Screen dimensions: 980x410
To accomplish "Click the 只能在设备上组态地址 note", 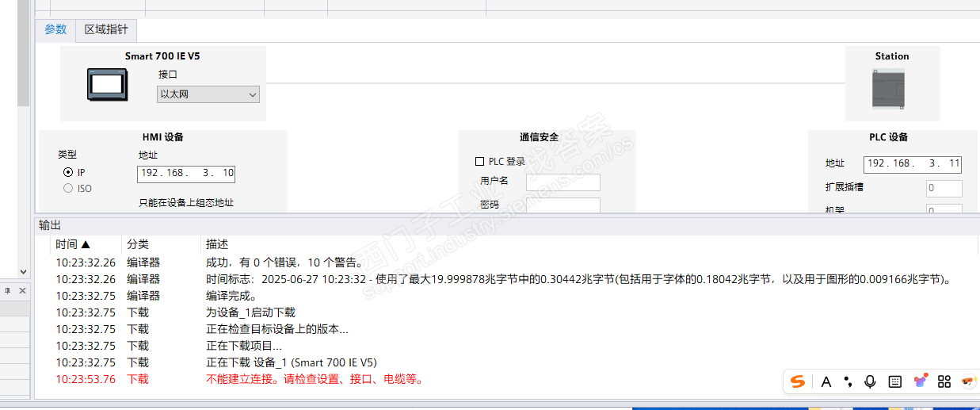I will [x=186, y=203].
